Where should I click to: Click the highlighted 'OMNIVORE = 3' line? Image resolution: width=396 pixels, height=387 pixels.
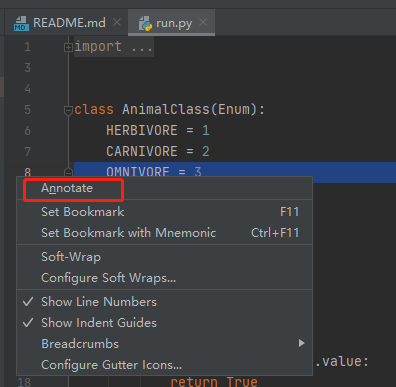154,172
